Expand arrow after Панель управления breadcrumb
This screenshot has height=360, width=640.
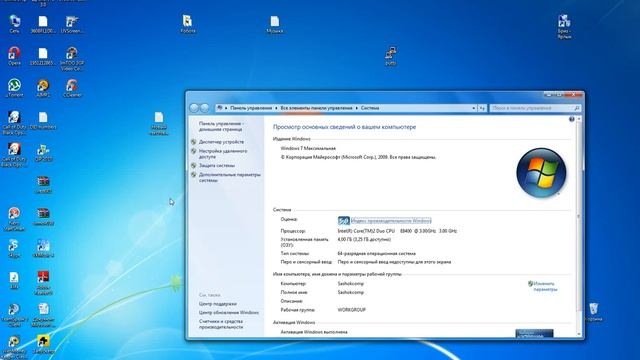pyautogui.click(x=276, y=108)
